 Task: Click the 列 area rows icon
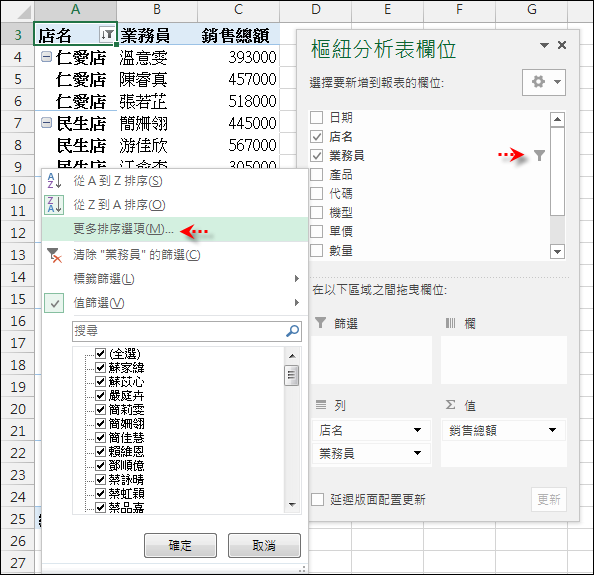[321, 405]
